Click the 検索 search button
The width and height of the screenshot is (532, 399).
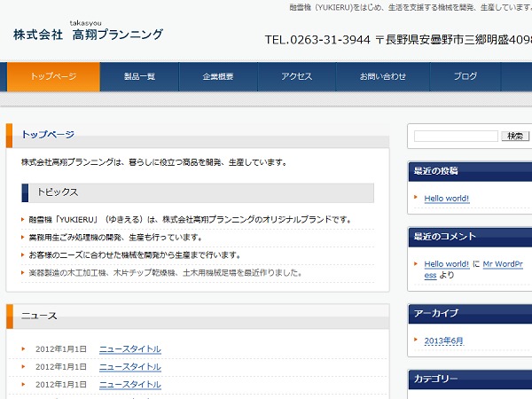click(515, 136)
